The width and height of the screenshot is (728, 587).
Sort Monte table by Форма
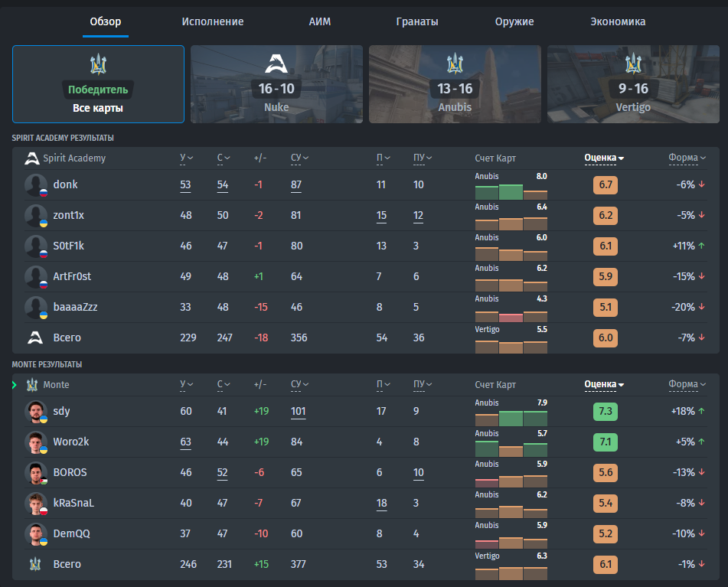[687, 385]
